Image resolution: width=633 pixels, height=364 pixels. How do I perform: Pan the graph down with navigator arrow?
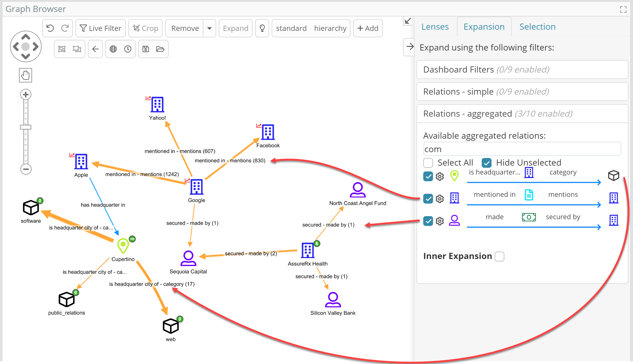click(26, 56)
